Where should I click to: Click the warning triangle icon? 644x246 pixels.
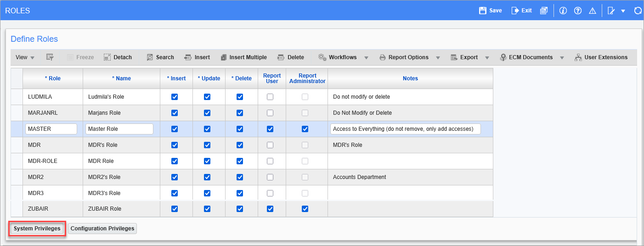click(592, 11)
